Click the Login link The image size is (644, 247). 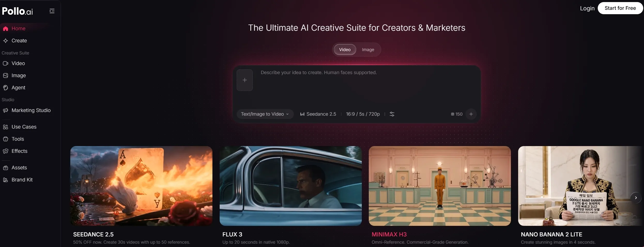[x=587, y=8]
